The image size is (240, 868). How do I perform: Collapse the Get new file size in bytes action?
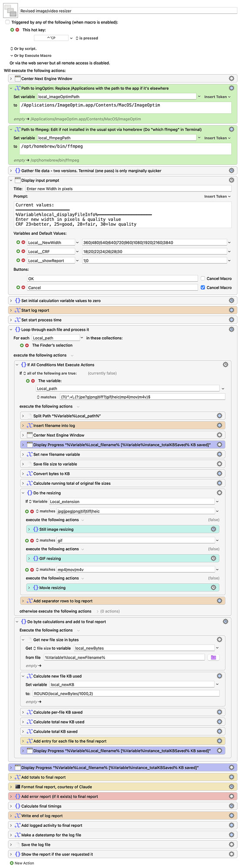tap(23, 639)
